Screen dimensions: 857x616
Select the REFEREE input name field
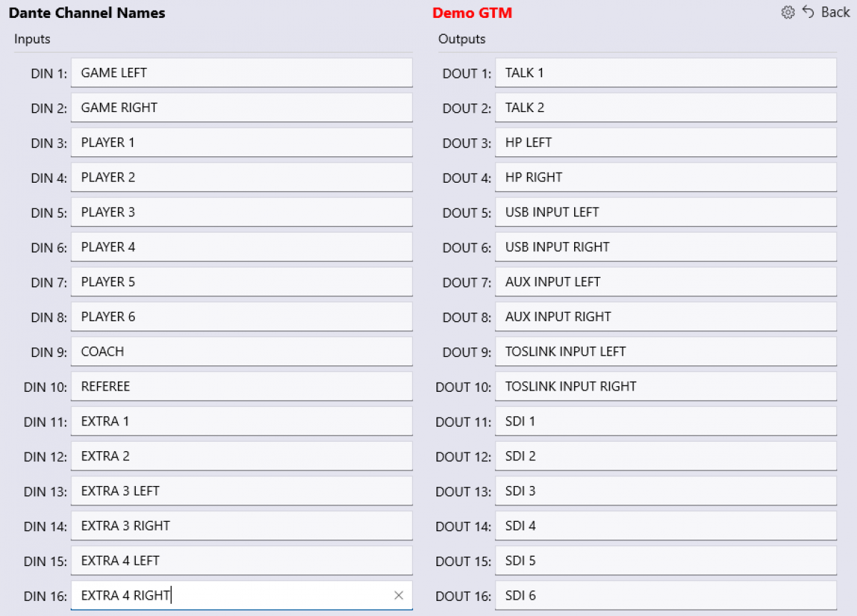(241, 387)
